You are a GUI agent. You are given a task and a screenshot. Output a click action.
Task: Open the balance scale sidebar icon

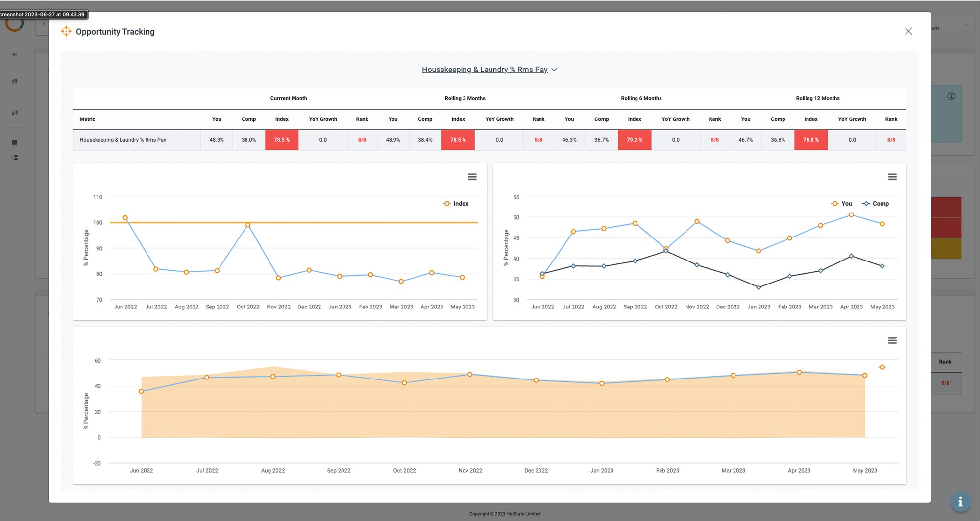[x=15, y=112]
